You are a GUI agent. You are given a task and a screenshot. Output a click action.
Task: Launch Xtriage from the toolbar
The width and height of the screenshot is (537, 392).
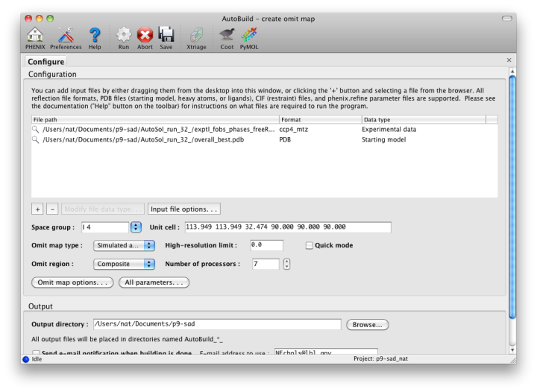coord(196,34)
